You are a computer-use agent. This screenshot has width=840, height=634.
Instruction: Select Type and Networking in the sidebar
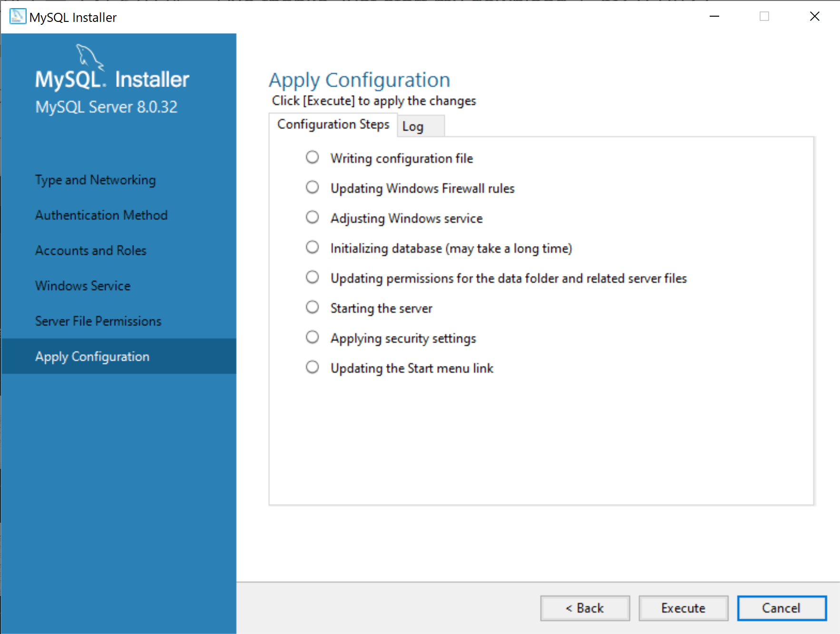pos(95,179)
